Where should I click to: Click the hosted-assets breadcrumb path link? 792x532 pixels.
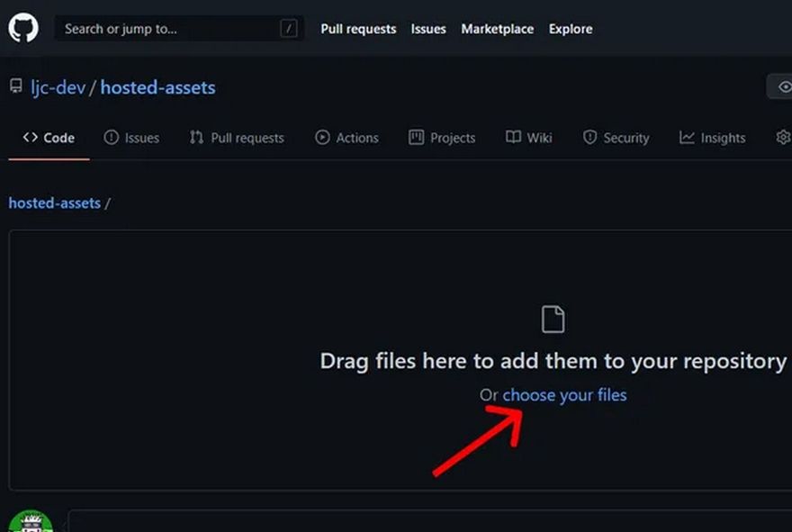54,203
